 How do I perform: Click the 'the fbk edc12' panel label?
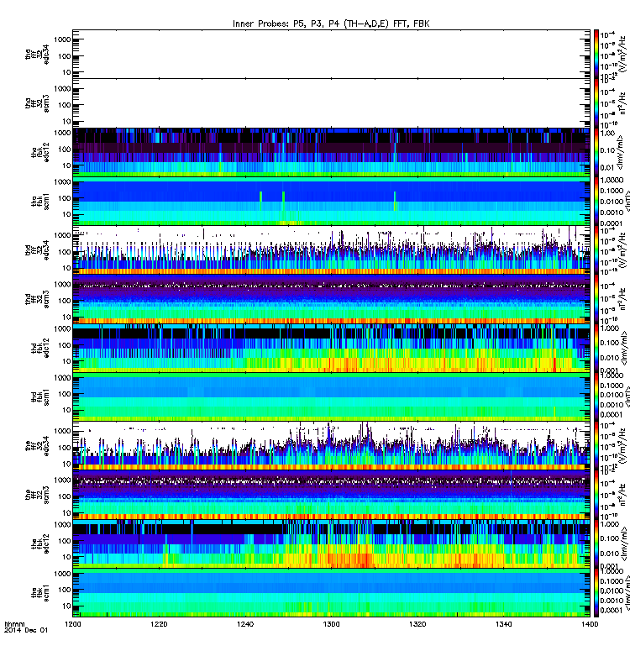[x=40, y=543]
